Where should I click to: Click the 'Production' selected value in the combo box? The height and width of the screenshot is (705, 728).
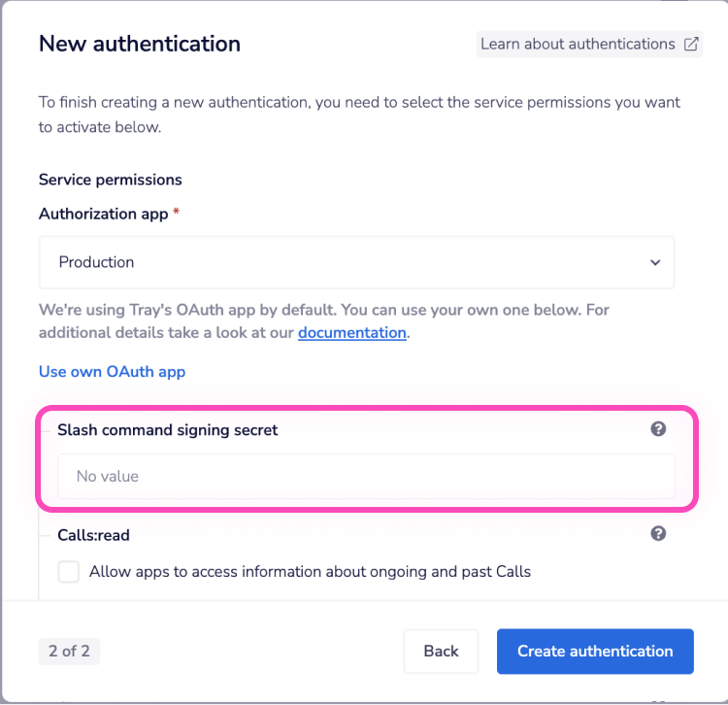pyautogui.click(x=97, y=262)
